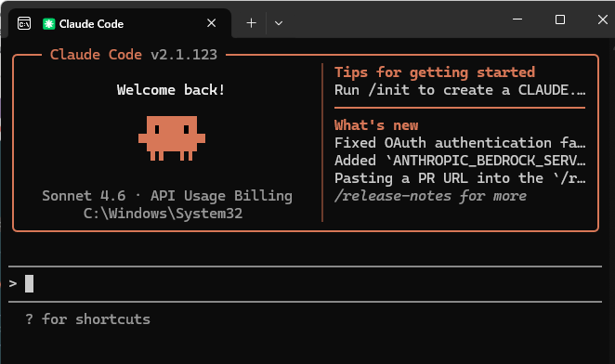Image resolution: width=615 pixels, height=364 pixels.
Task: Close the terminal window
Action: coord(602,19)
